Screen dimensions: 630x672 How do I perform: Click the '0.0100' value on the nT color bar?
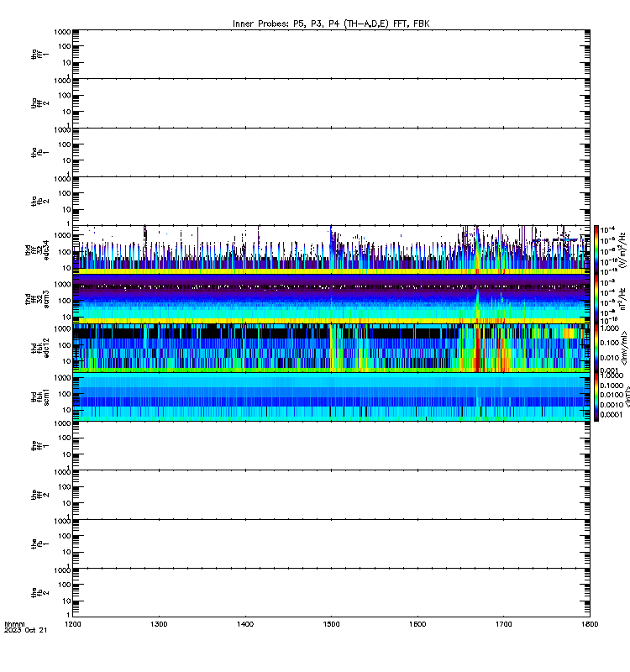[612, 395]
